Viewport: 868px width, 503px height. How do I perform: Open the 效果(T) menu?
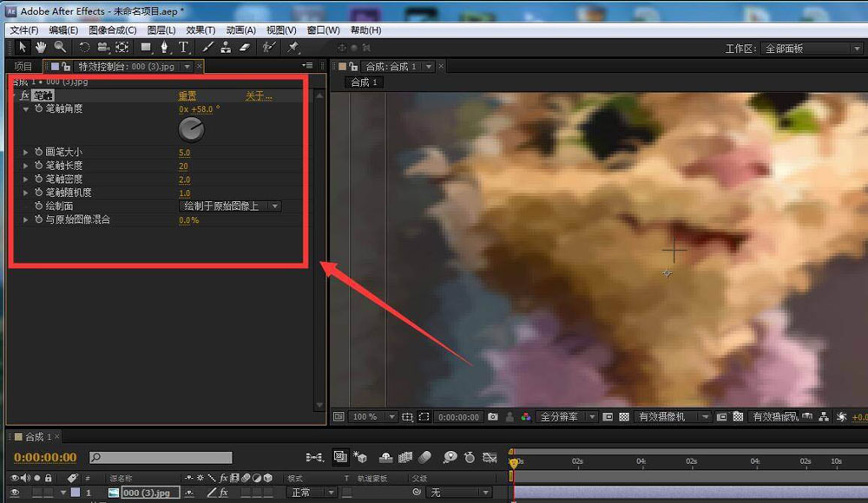(x=201, y=30)
